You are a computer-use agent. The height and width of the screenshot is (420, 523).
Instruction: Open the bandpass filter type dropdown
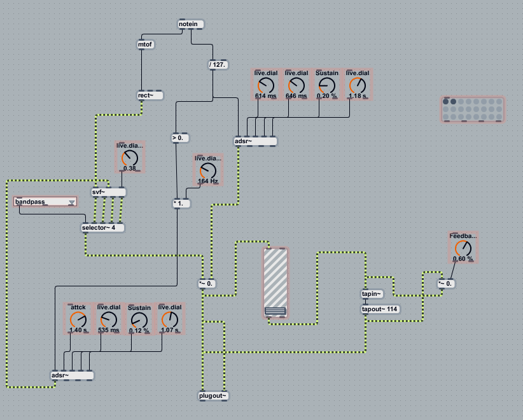[x=45, y=202]
